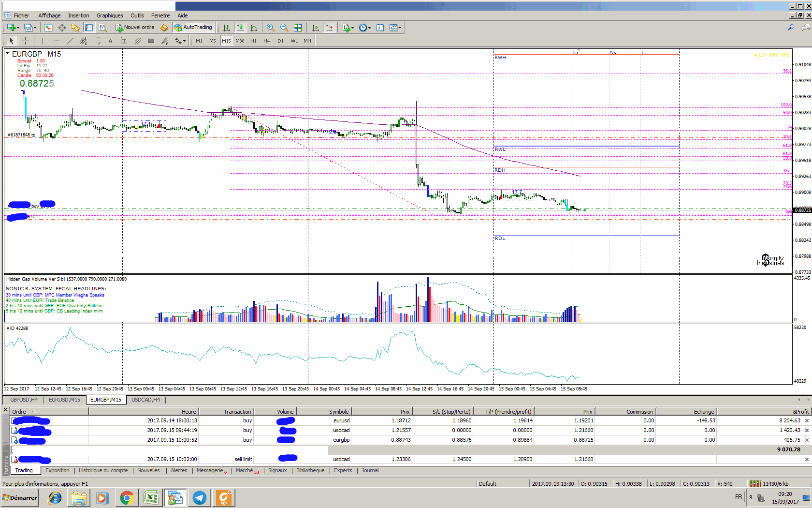Switch timeframe to M5
Viewport: 812px width, 508px height.
tap(213, 41)
